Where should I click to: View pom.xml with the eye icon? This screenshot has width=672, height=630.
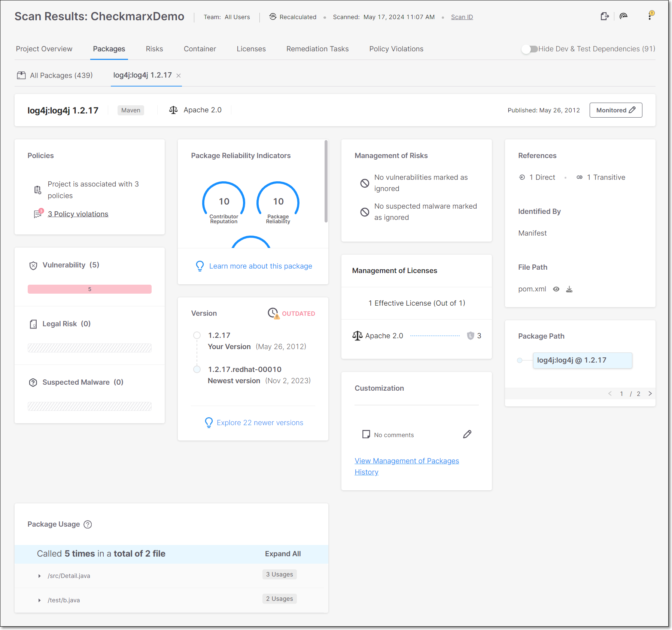[x=556, y=289]
